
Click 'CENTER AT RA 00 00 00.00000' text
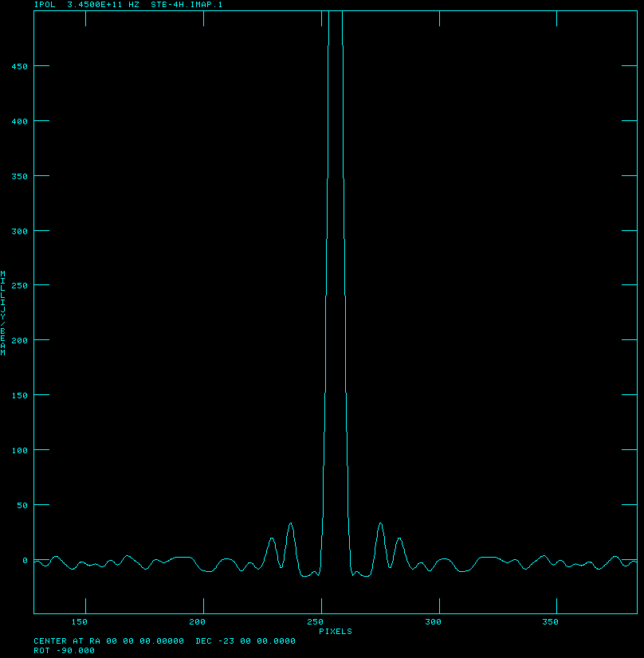108,641
